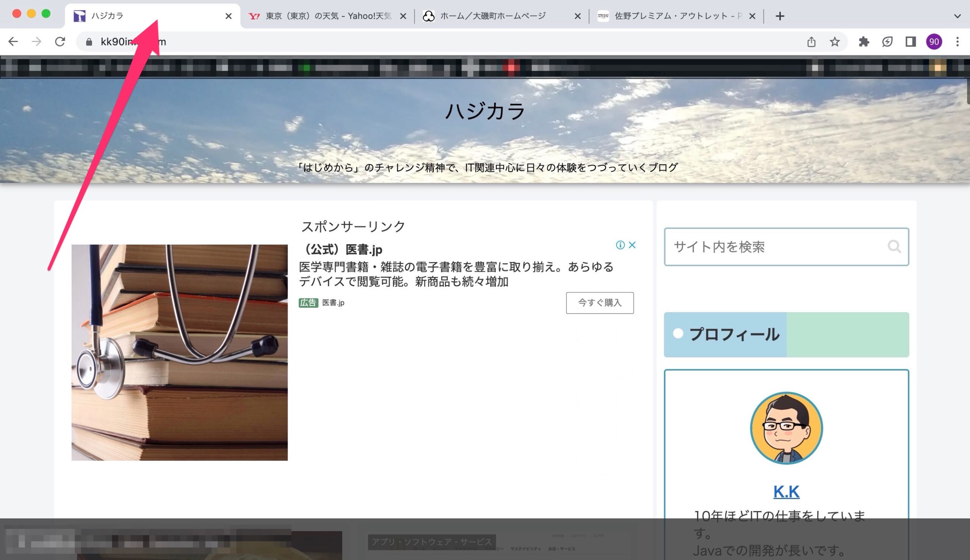Image resolution: width=970 pixels, height=560 pixels.
Task: Open a new tab with plus button
Action: point(780,16)
